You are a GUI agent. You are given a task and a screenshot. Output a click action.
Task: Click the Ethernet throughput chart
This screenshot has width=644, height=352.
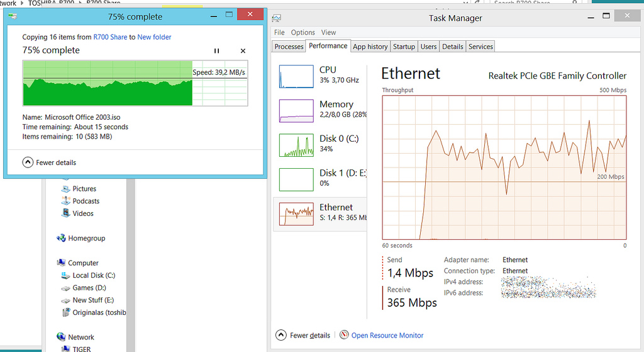(x=504, y=167)
